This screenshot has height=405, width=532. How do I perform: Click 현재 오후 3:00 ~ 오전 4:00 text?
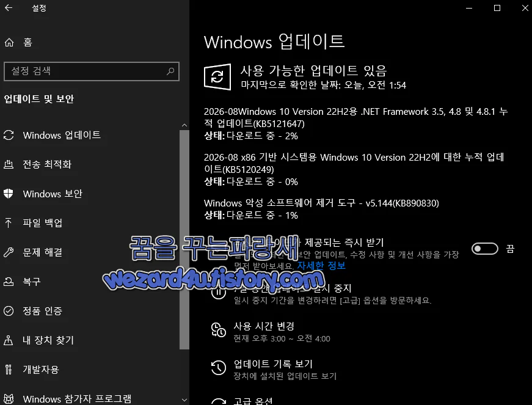282,338
